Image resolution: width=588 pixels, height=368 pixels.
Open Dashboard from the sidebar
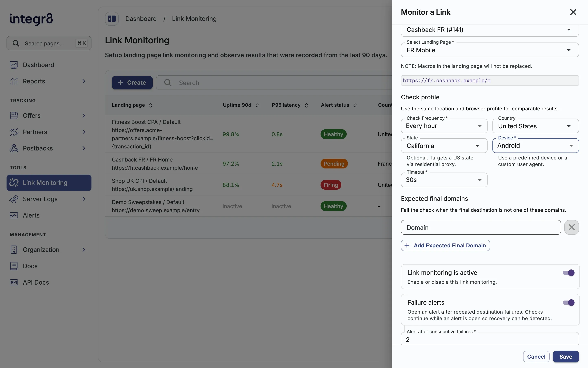[x=49, y=65]
